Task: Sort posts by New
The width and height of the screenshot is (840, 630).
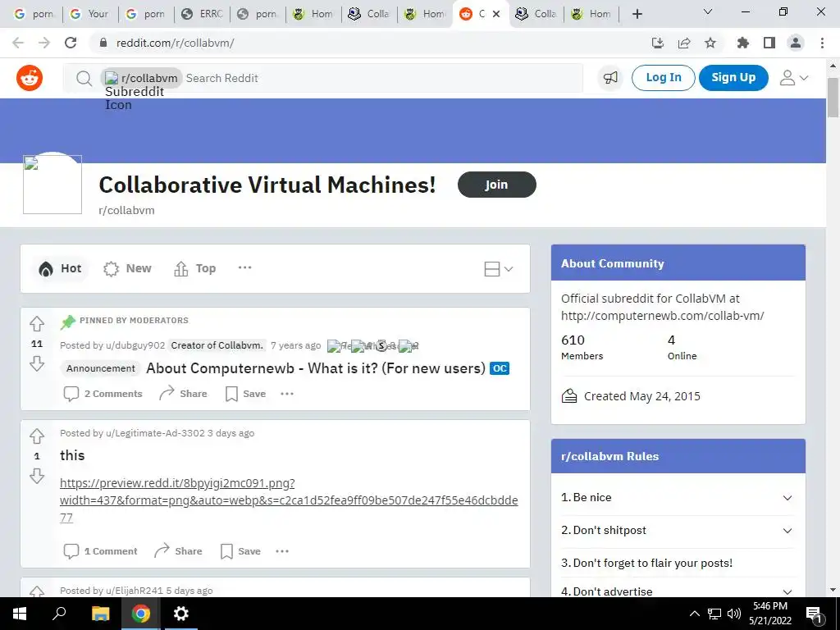Action: pyautogui.click(x=127, y=268)
